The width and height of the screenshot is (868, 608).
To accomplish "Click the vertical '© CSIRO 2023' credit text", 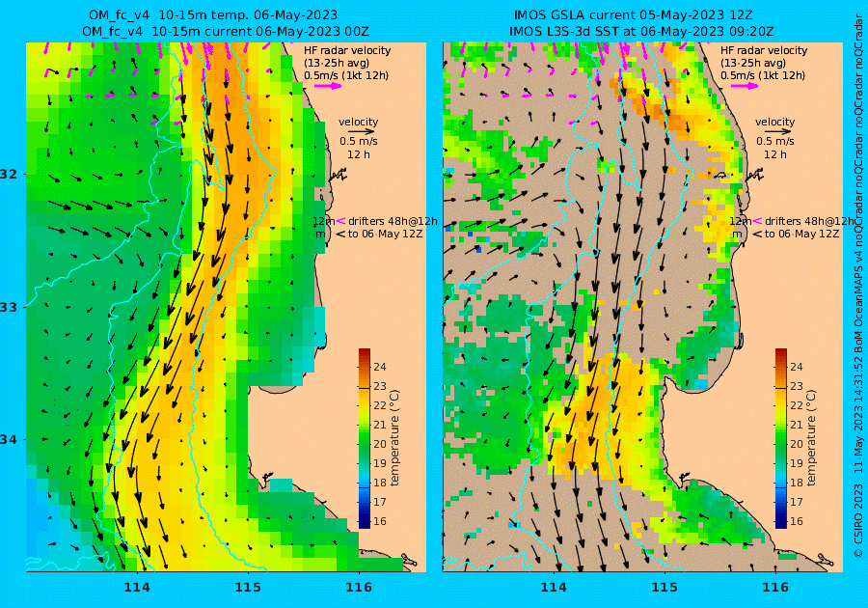I will pyautogui.click(x=858, y=520).
